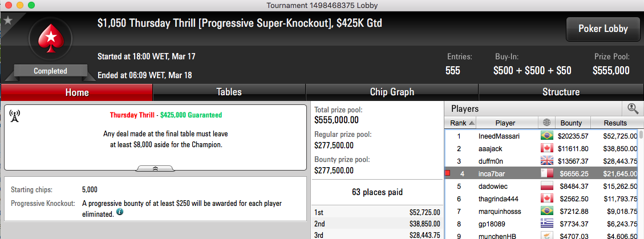Viewport: 644px width, 239px height.
Task: Switch to the Tables tab
Action: [229, 92]
